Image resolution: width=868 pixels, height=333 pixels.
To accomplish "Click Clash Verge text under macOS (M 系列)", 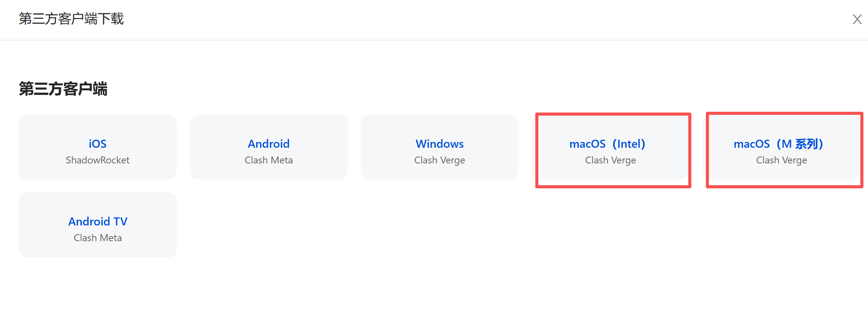I will pos(781,160).
